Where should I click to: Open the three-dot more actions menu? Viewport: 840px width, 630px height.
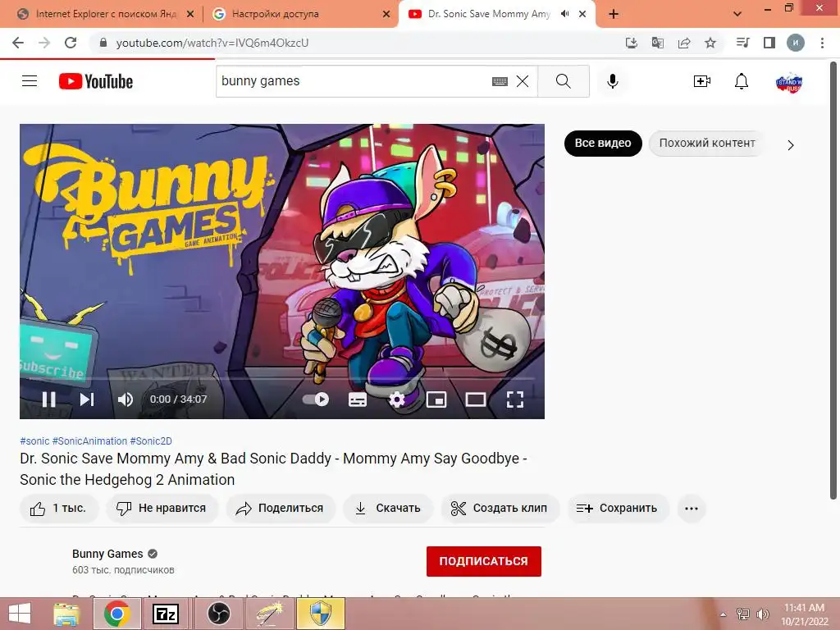click(691, 509)
